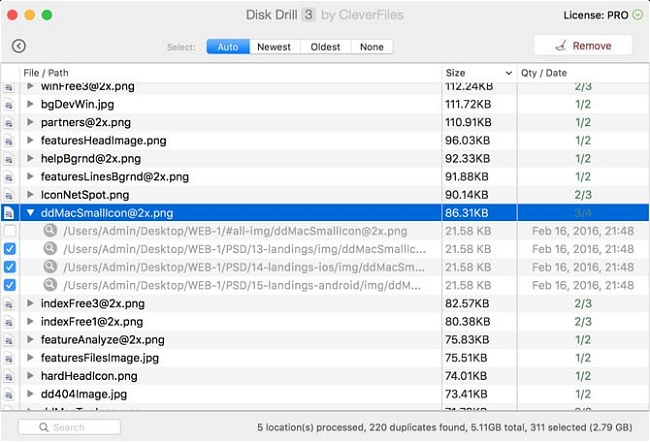Image resolution: width=650 pixels, height=442 pixels.
Task: Click the magnifier icon beside the 14-landings-ios path
Action: [50, 267]
